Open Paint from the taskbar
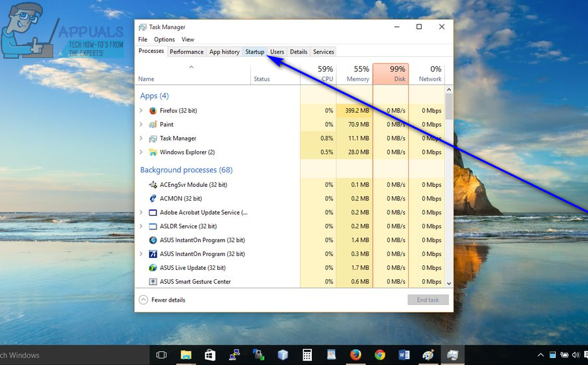This screenshot has height=365, width=588. [x=428, y=355]
